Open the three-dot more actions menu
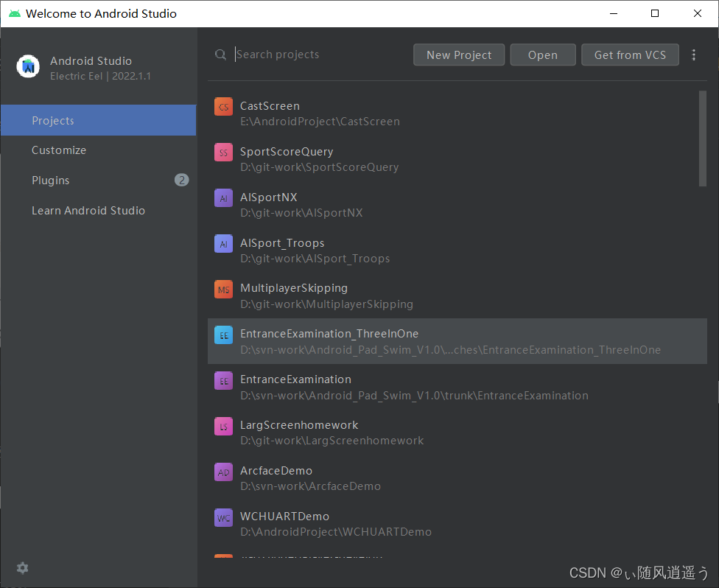The width and height of the screenshot is (719, 588). pos(694,55)
